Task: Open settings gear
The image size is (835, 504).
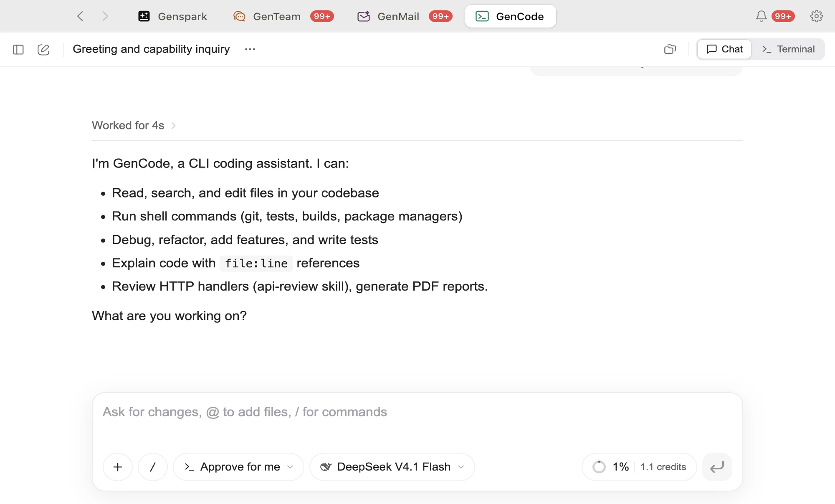Action: (x=817, y=16)
